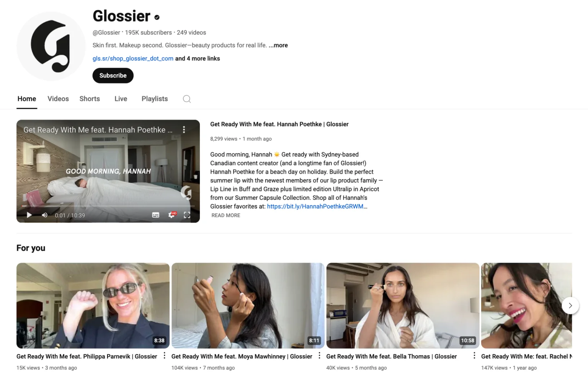Open the Bella Thomas video thumbnail
Image resolution: width=588 pixels, height=378 pixels.
click(x=403, y=305)
